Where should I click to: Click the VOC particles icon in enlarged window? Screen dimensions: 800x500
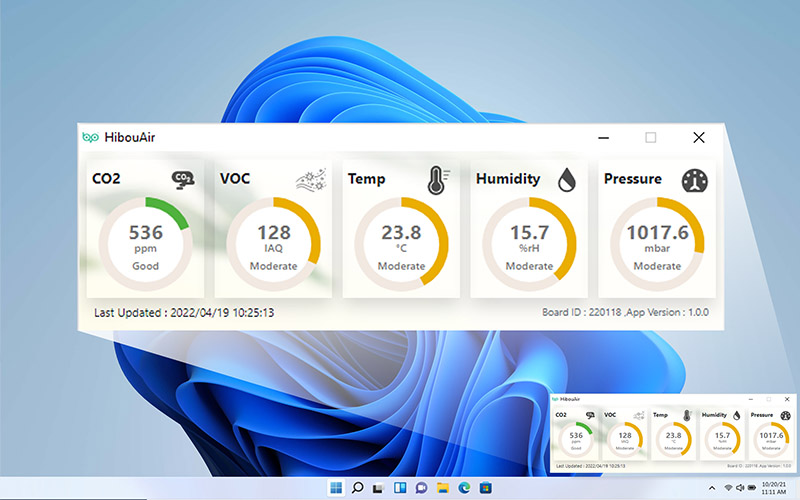[x=311, y=179]
